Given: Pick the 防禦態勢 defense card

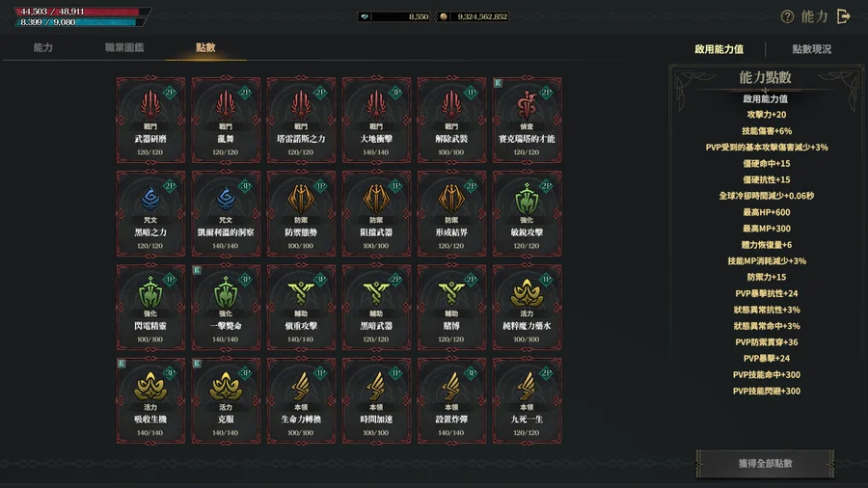Looking at the screenshot, I should [x=301, y=213].
